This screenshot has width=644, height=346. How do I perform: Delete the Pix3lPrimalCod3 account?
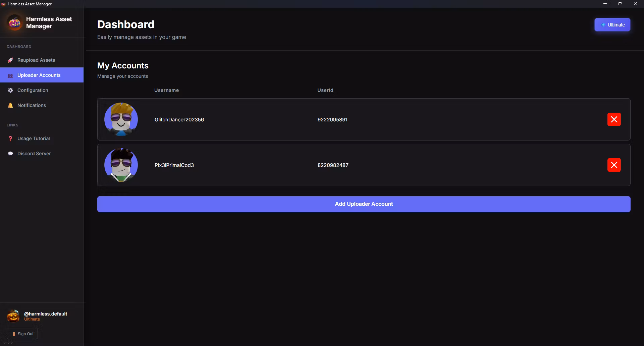coord(614,165)
